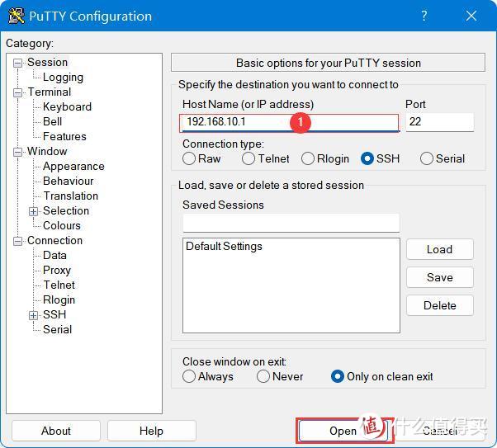This screenshot has width=497, height=448.
Task: Click the Open button to connect
Action: [x=343, y=431]
